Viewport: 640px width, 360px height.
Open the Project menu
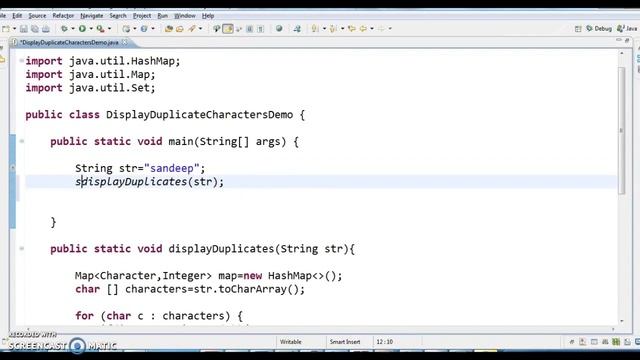(x=142, y=16)
